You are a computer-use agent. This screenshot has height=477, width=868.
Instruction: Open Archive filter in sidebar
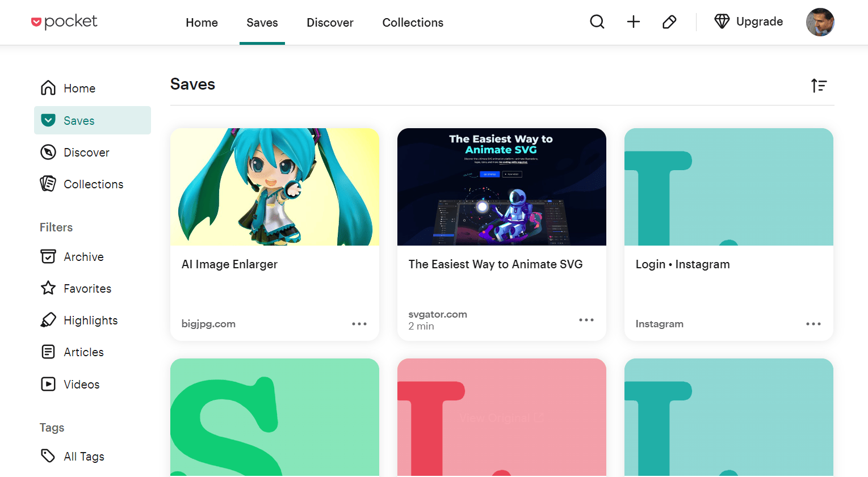(83, 257)
